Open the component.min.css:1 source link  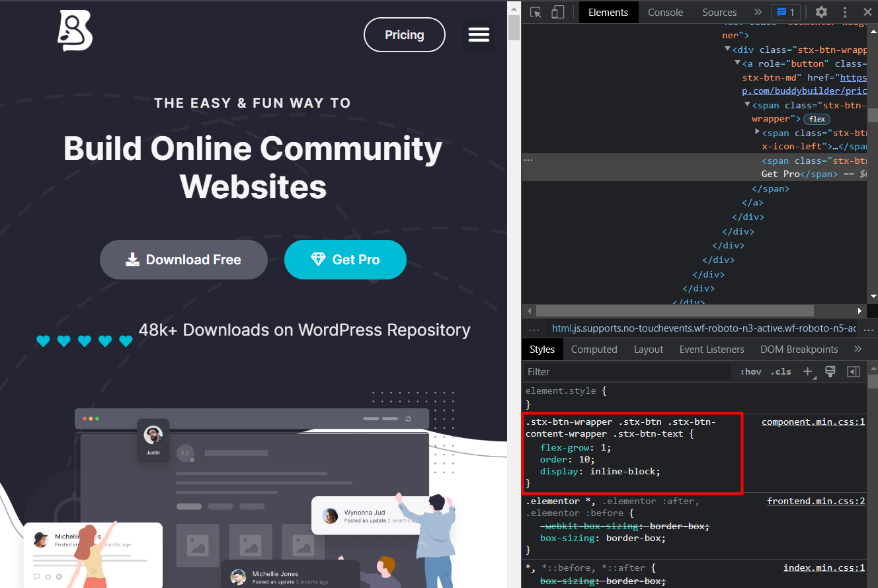[x=813, y=422]
